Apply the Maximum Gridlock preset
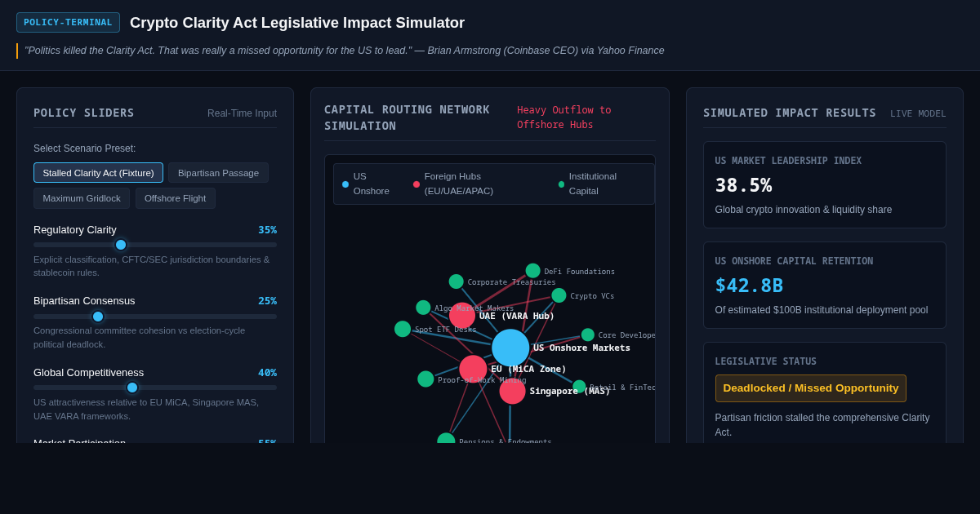This screenshot has width=980, height=514. (82, 198)
